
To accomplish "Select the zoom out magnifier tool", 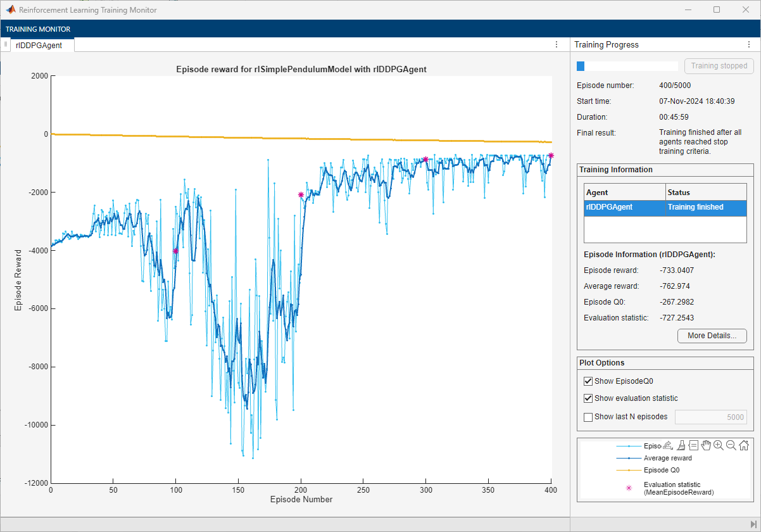I will [731, 445].
